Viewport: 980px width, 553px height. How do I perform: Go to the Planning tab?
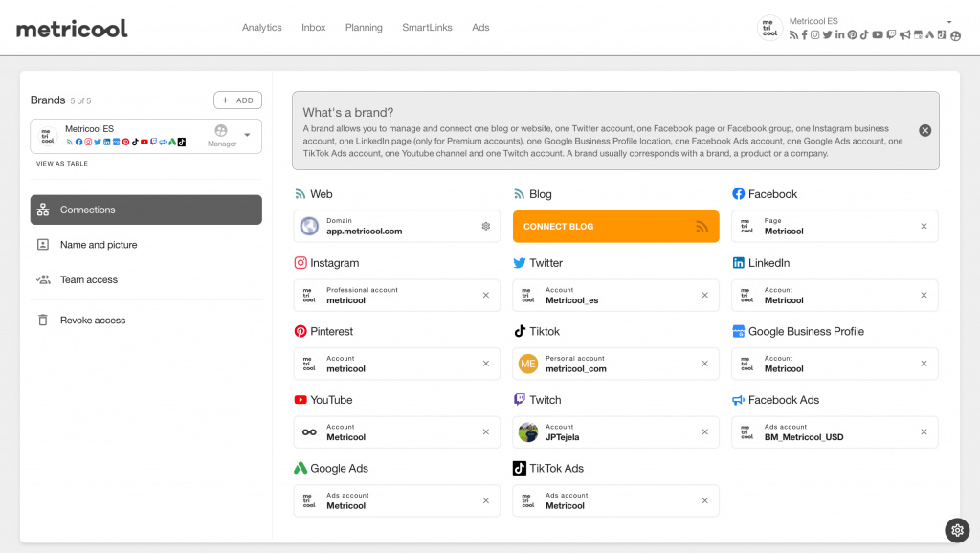click(x=364, y=28)
